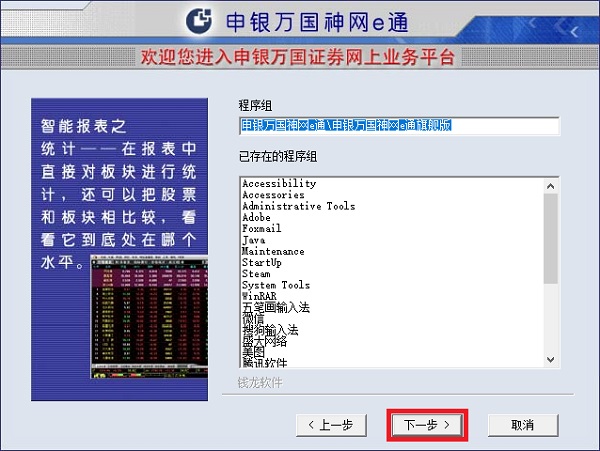The image size is (600, 451).
Task: Select the Adobe program group
Action: (x=256, y=217)
